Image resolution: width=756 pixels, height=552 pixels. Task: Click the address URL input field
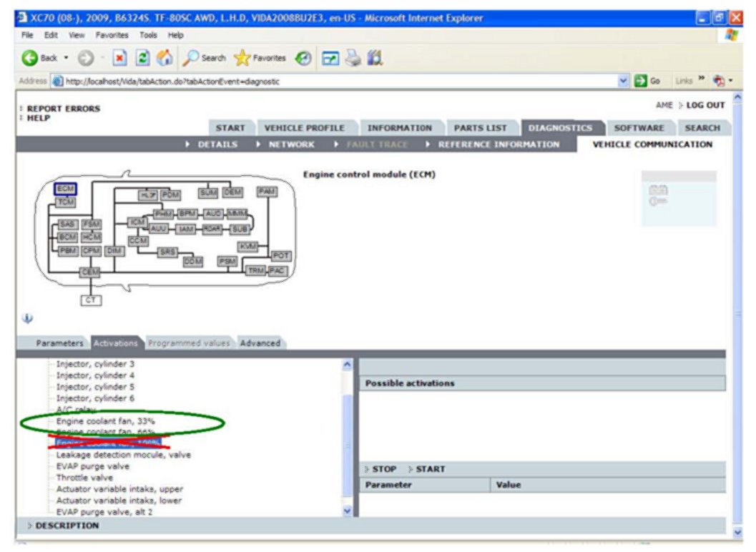(x=333, y=81)
